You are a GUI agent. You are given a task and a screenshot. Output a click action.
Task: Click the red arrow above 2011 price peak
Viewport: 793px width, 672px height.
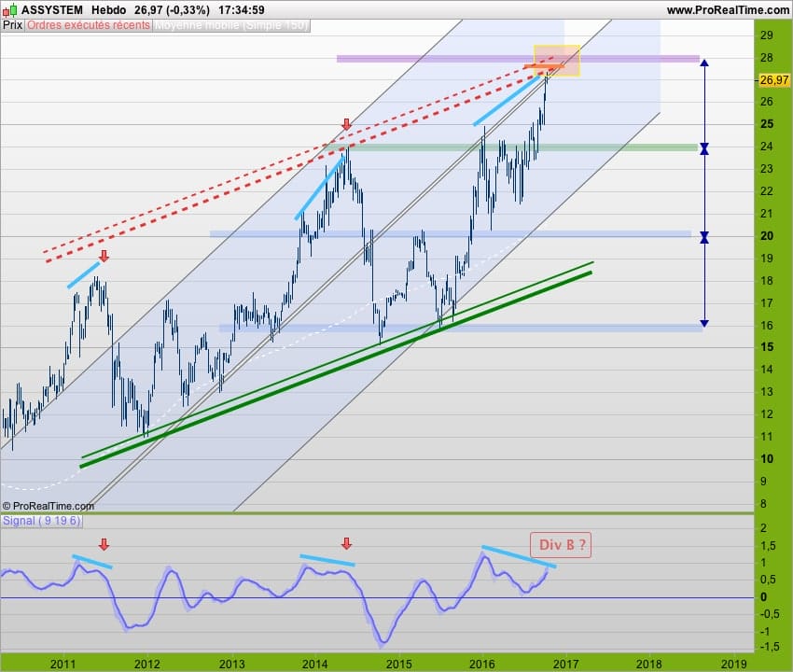click(x=104, y=256)
